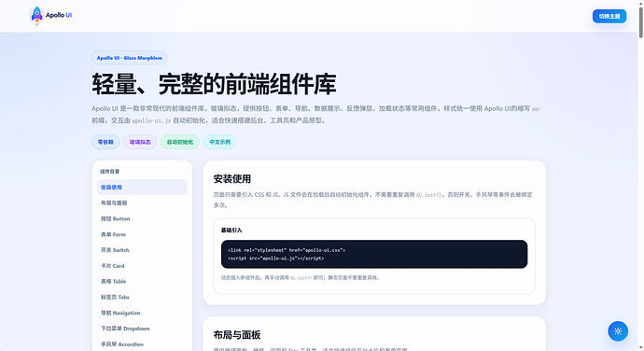This screenshot has height=351, width=644.
Task: Click the dark code block with link stylesheet
Action: click(374, 254)
